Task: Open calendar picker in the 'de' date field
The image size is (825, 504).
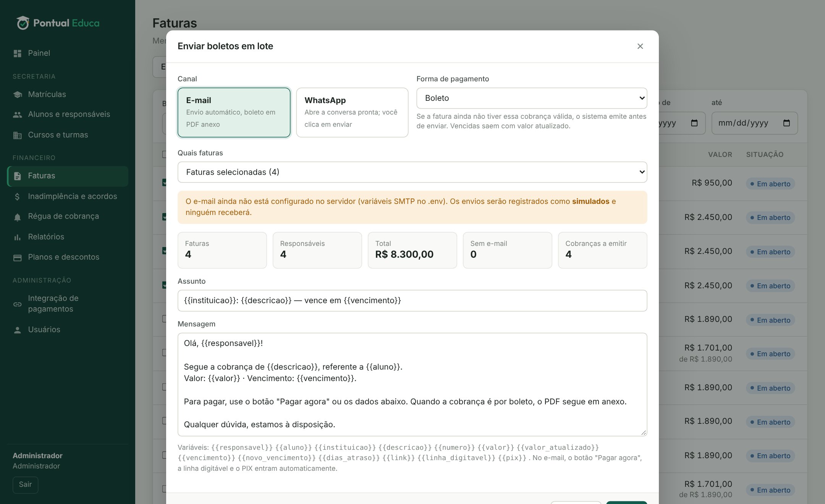Action: 694,123
